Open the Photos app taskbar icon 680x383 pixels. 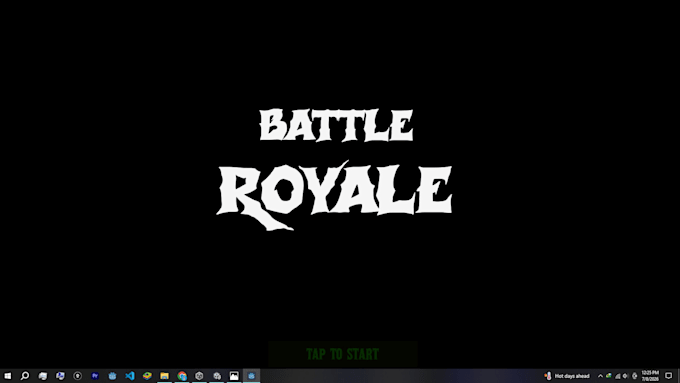point(234,376)
